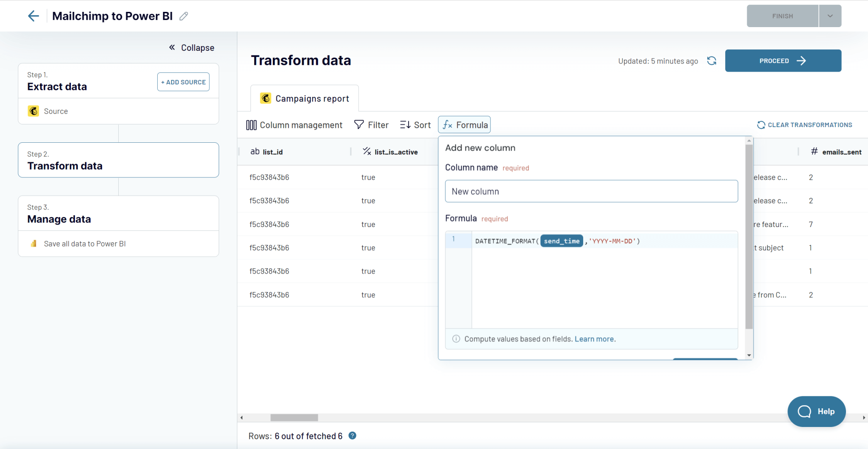Screen dimensions: 868x449
Task: Open the Help chat widget
Action: point(816,411)
